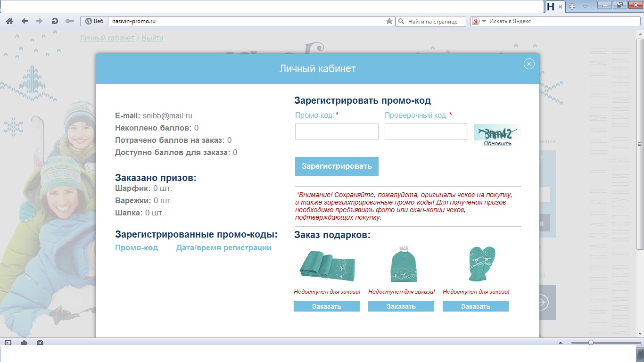Click the Home icon in browser toolbar

(x=9, y=21)
